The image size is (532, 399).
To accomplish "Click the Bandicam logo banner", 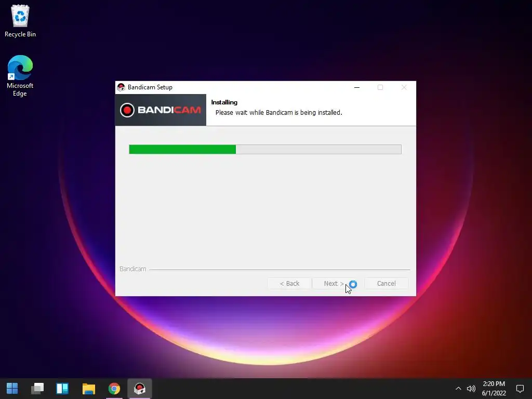I will [161, 110].
